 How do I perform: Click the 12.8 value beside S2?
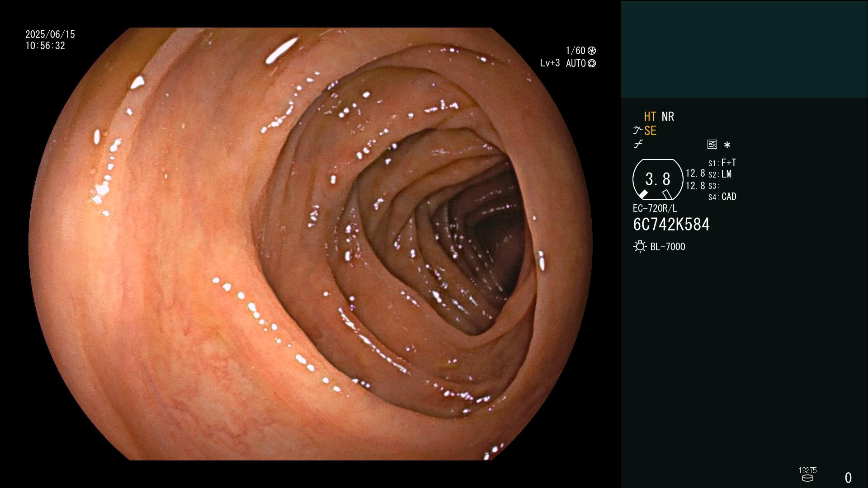tap(695, 174)
